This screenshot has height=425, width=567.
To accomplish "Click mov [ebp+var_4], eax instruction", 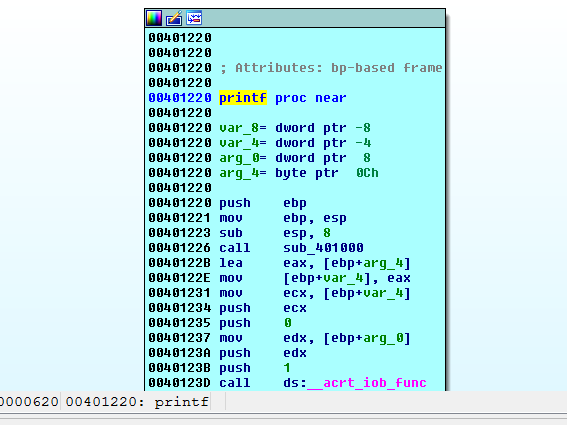I will [315, 278].
